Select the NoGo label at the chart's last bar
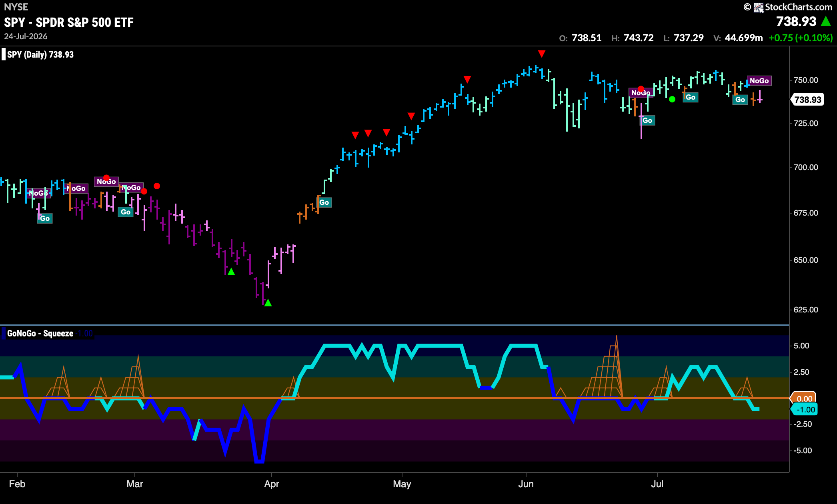 [x=759, y=81]
